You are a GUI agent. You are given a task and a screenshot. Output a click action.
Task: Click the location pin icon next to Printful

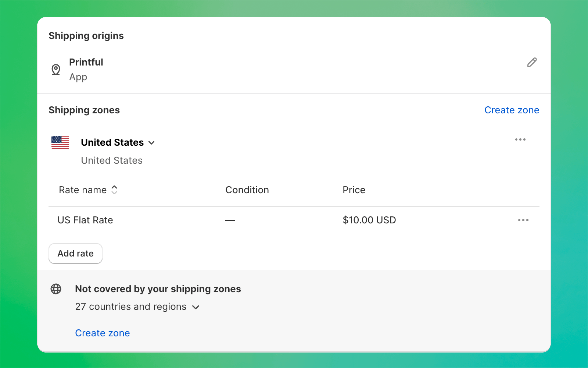56,69
